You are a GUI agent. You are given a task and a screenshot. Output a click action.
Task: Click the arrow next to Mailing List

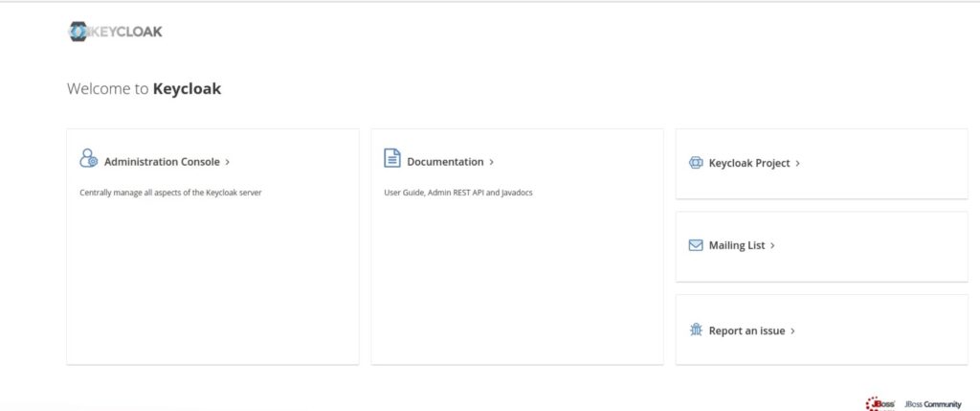pyautogui.click(x=772, y=246)
